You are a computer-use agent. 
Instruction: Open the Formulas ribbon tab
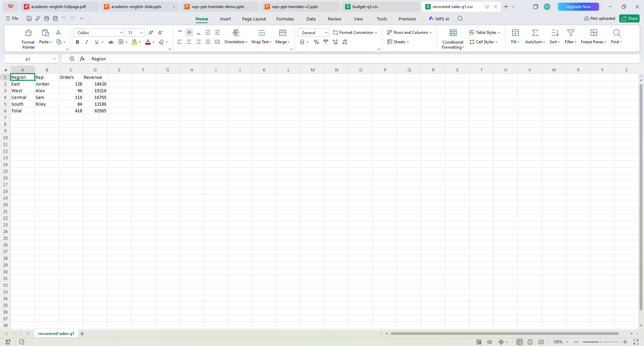[285, 19]
